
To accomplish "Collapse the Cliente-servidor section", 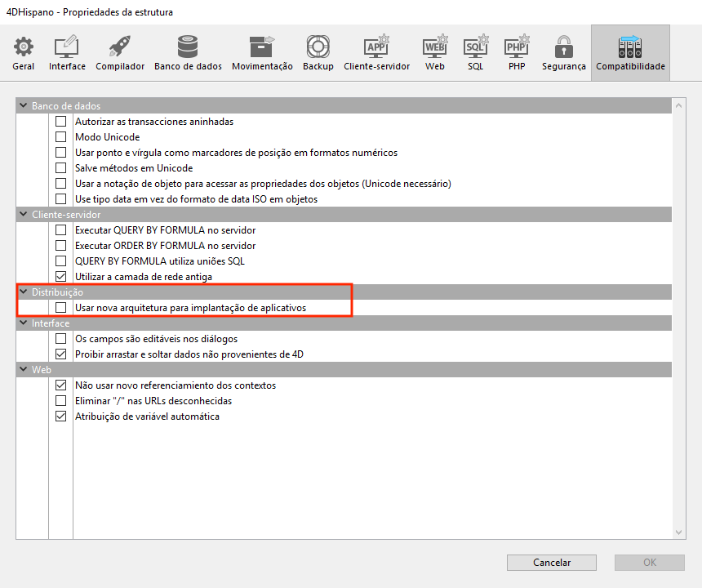I will [23, 215].
